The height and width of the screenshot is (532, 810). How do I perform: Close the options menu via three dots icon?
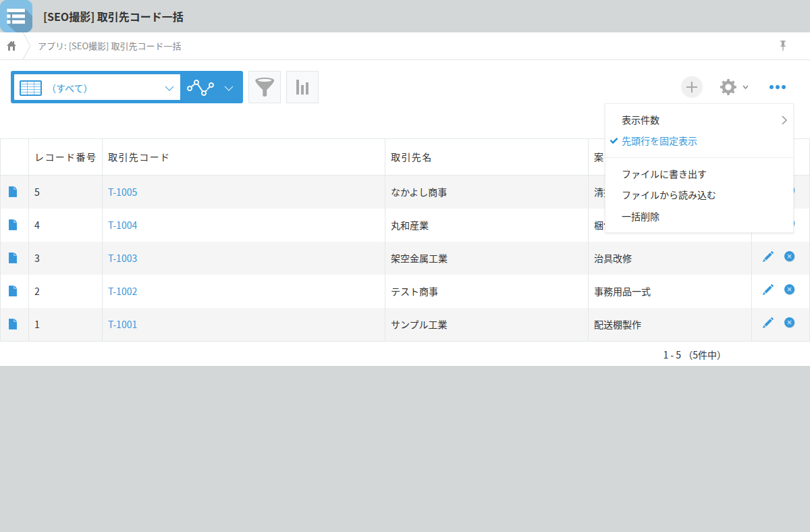point(778,87)
